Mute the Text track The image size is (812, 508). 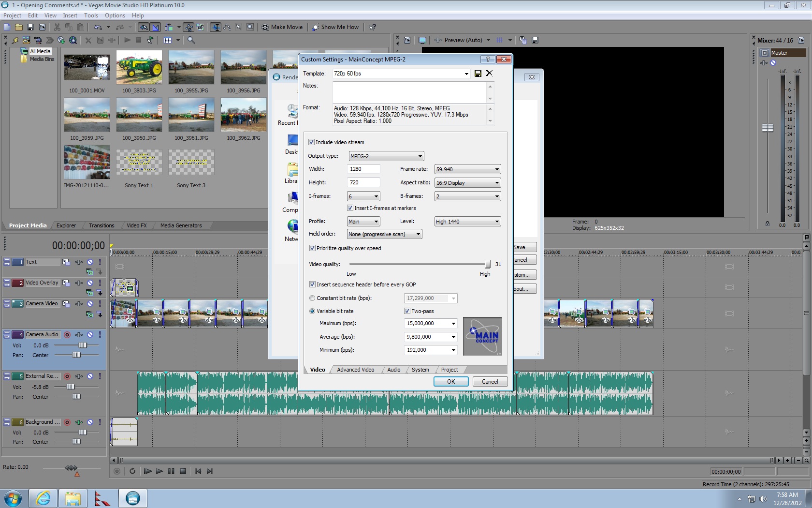(x=90, y=262)
